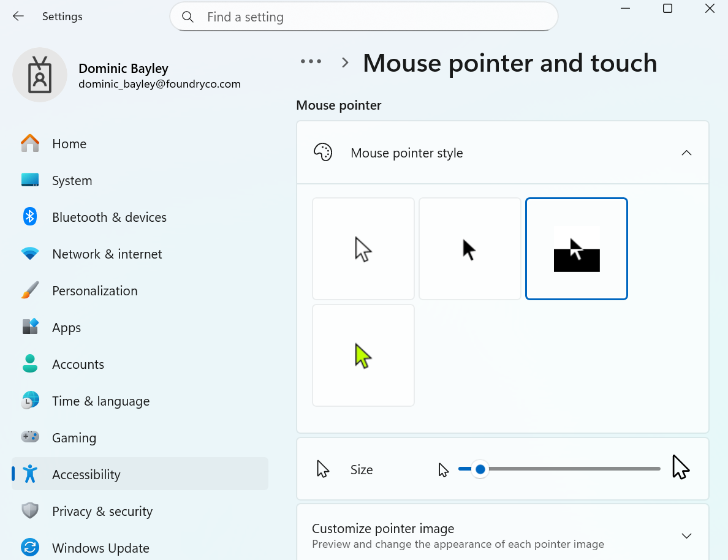This screenshot has height=560, width=728.
Task: Click the Personalization paintbrush icon
Action: pos(30,290)
